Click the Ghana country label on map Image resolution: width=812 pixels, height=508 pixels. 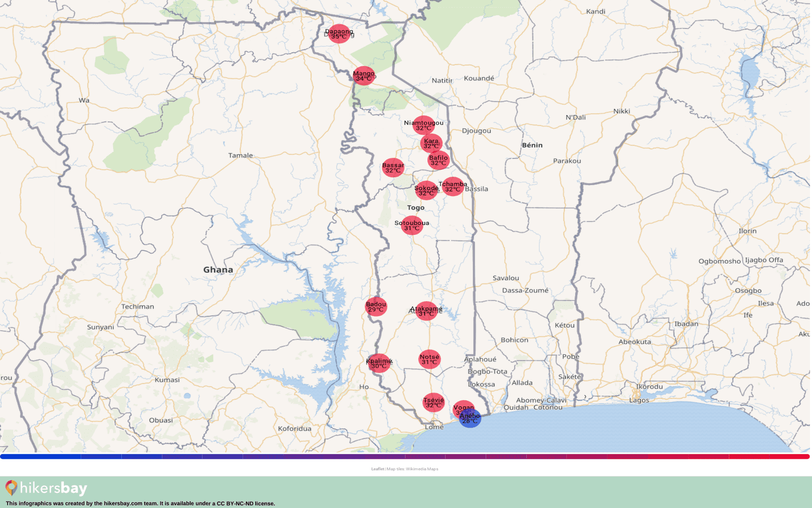pos(218,270)
